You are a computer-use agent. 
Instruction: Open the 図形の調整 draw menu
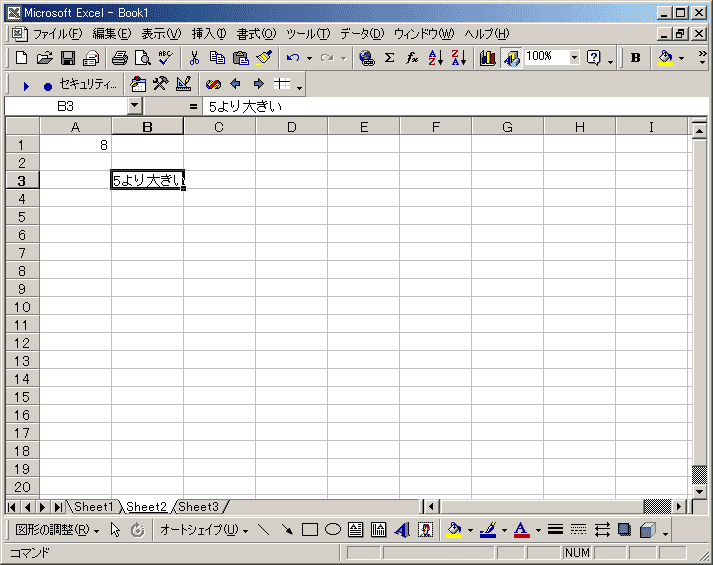point(57,530)
